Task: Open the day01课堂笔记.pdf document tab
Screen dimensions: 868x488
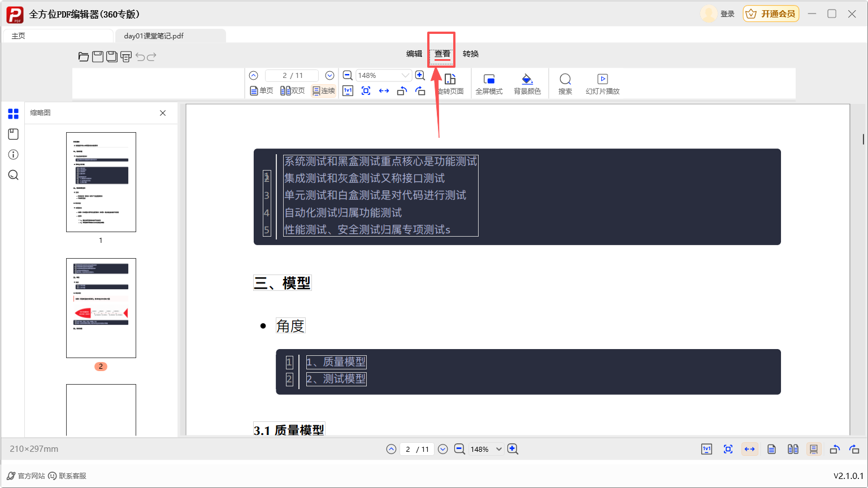Action: point(153,35)
